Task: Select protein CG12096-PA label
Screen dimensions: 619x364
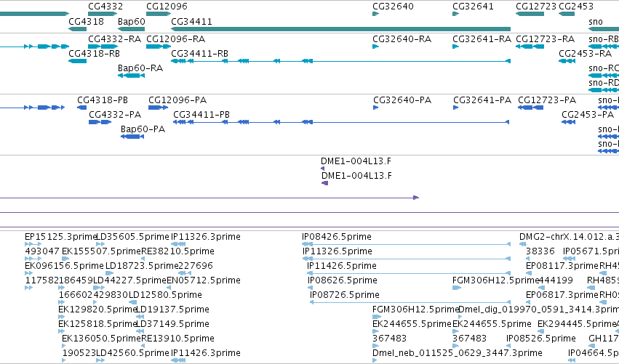Action: click(x=177, y=100)
